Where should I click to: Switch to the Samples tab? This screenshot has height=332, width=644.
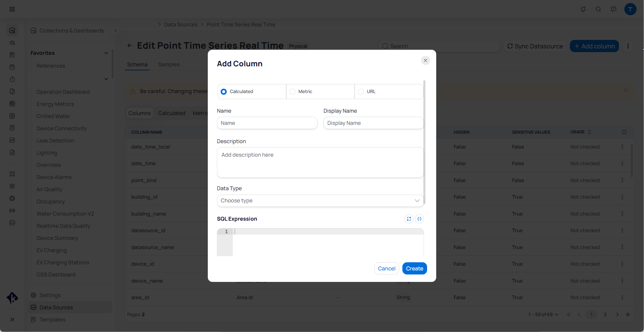click(169, 64)
